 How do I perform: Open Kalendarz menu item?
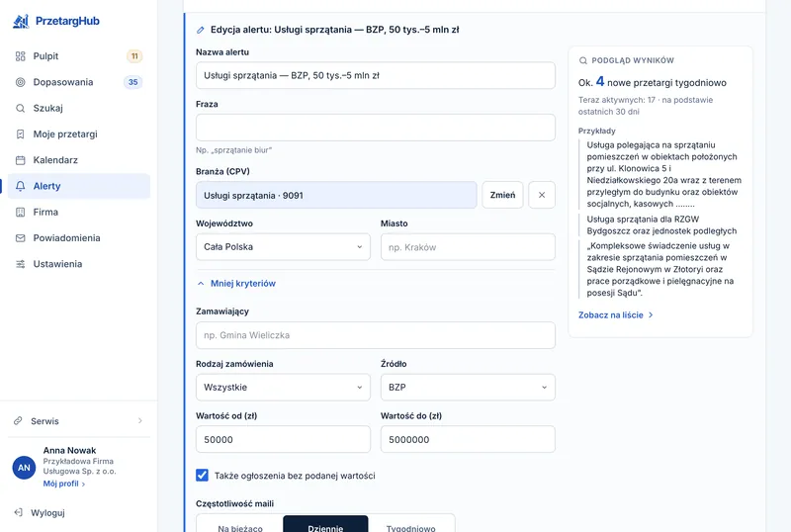tap(79, 160)
